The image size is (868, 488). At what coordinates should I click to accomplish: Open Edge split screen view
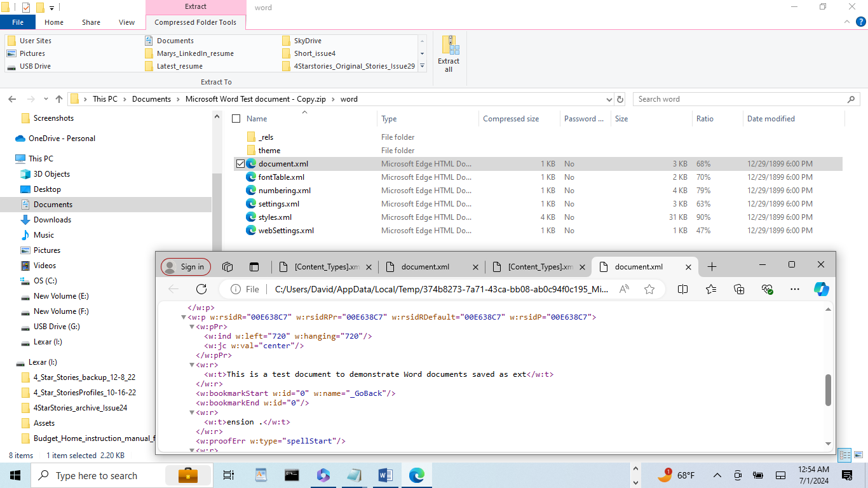682,289
